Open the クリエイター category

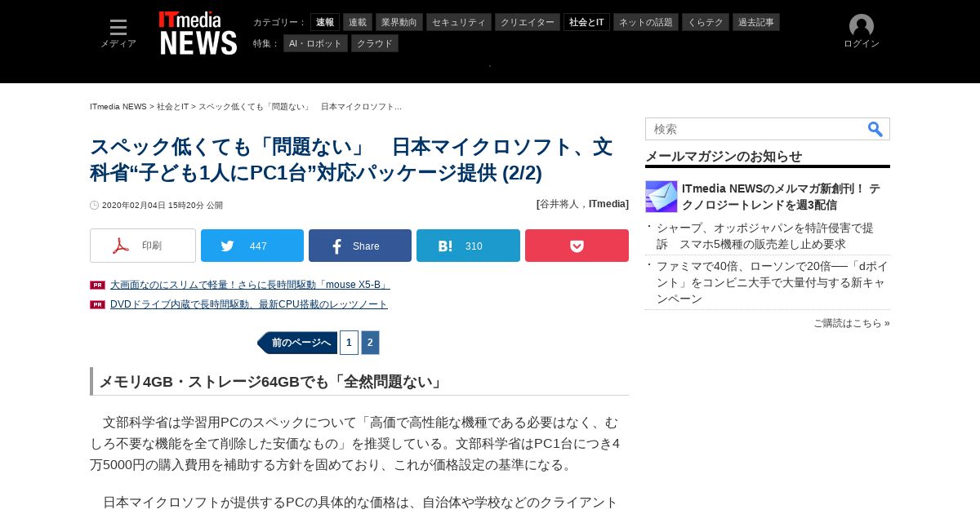pyautogui.click(x=528, y=22)
